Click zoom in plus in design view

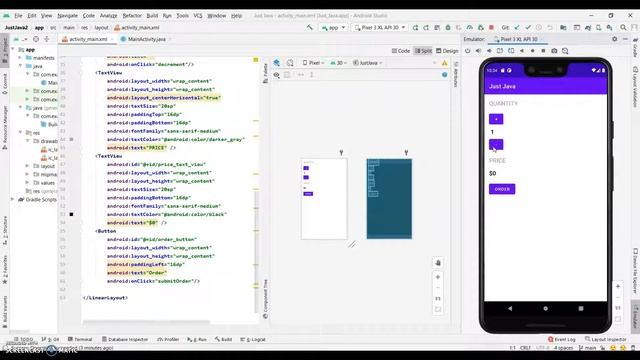[x=438, y=277]
